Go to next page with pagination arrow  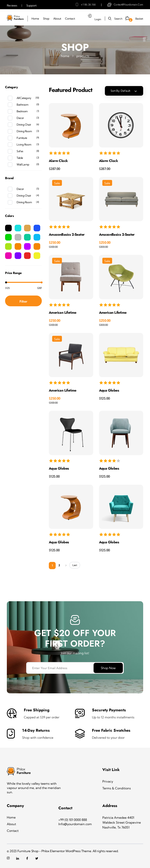point(66,565)
